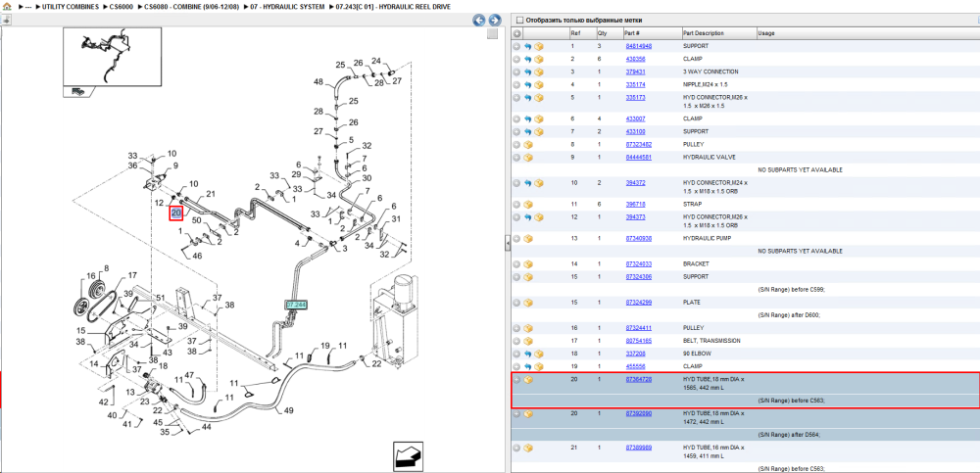Image resolution: width=980 pixels, height=473 pixels.
Task: Select the HYDRAULIC PUMP description text
Action: coord(707,239)
